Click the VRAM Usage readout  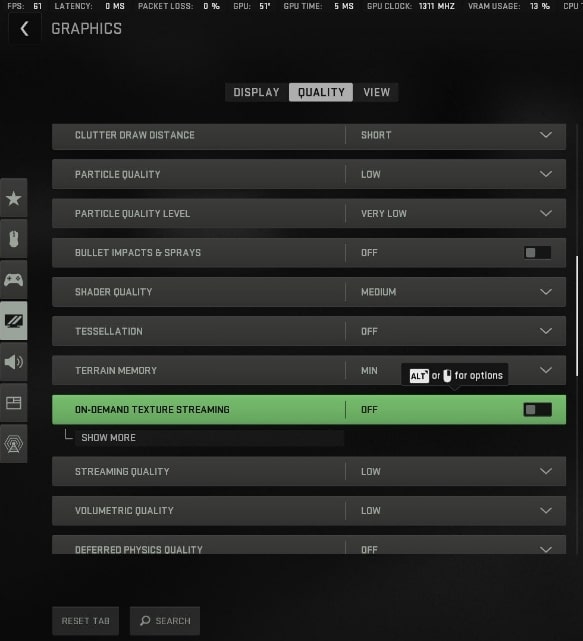(x=509, y=6)
